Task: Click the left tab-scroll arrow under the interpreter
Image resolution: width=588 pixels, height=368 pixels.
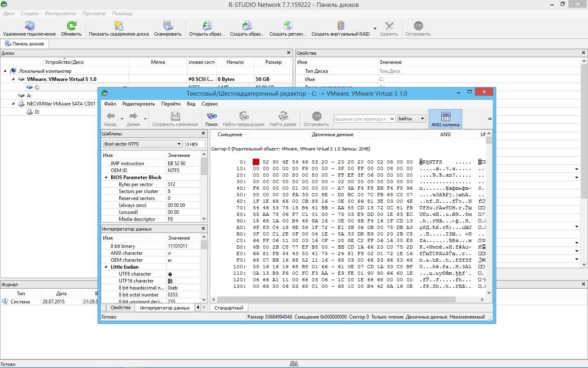Action: click(x=198, y=307)
